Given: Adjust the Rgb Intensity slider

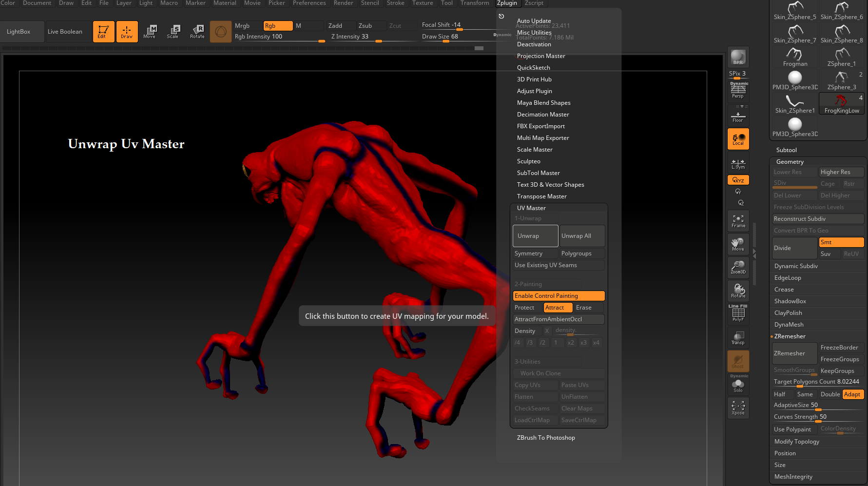Looking at the screenshot, I should click(x=279, y=38).
